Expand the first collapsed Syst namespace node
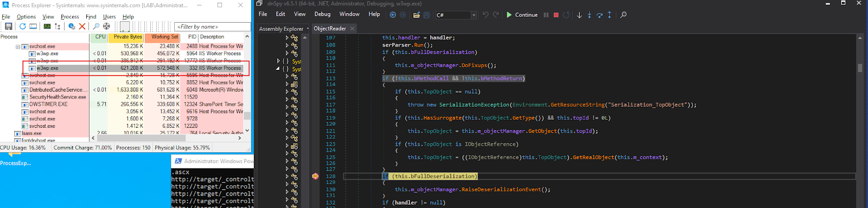 point(279,61)
